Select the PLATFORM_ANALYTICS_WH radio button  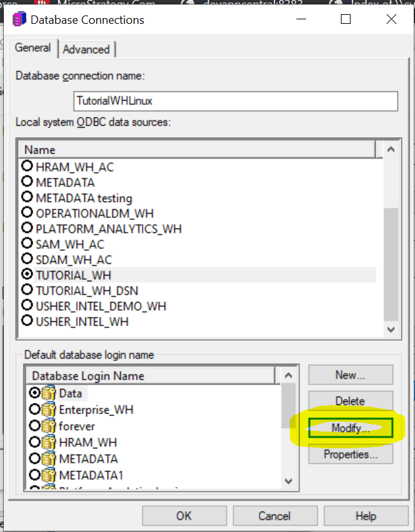(x=28, y=228)
